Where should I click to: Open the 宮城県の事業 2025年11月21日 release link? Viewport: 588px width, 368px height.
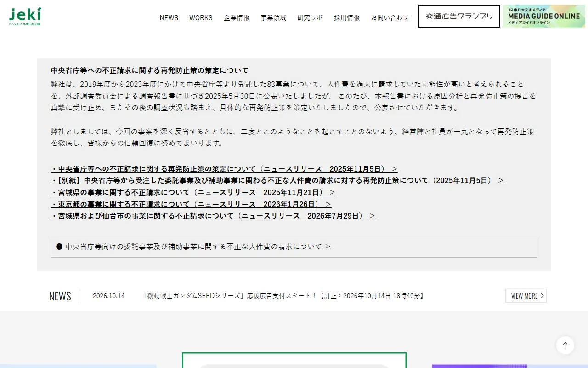point(193,192)
